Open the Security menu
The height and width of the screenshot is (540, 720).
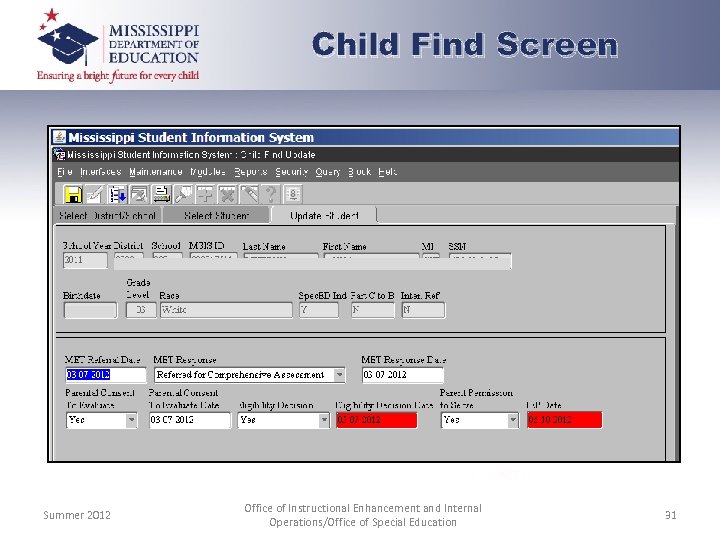coord(291,172)
